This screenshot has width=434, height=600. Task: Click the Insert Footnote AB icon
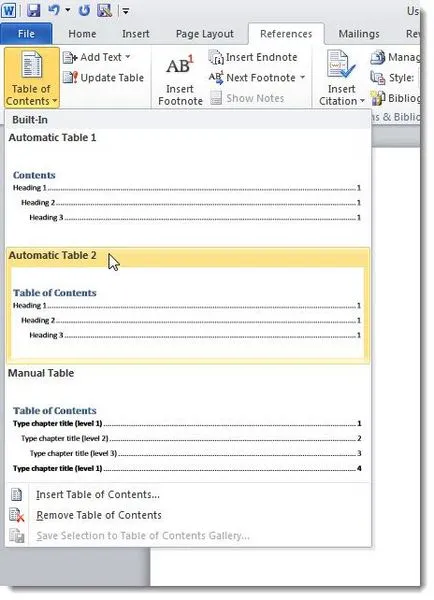point(180,66)
